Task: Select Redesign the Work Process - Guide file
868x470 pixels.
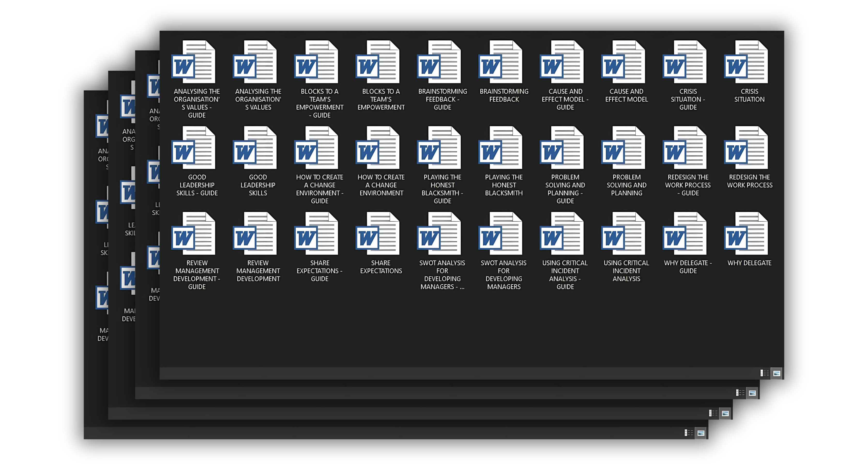Action: pyautogui.click(x=684, y=148)
